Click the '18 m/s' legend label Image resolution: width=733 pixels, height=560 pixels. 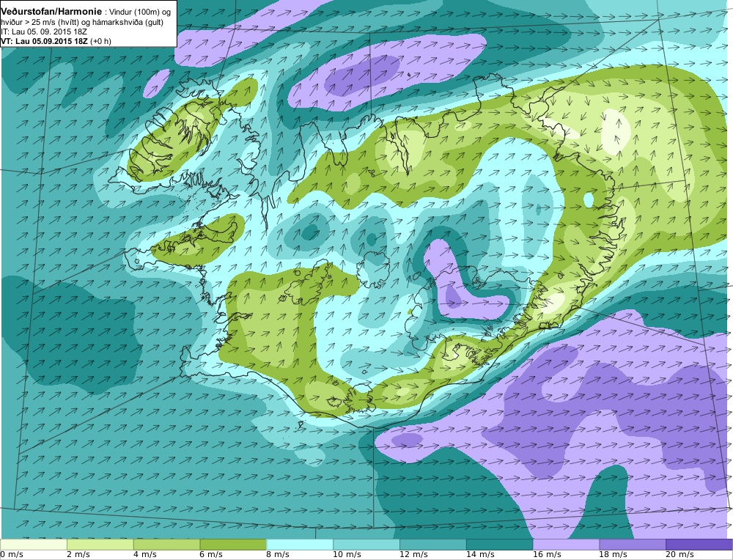(x=614, y=555)
